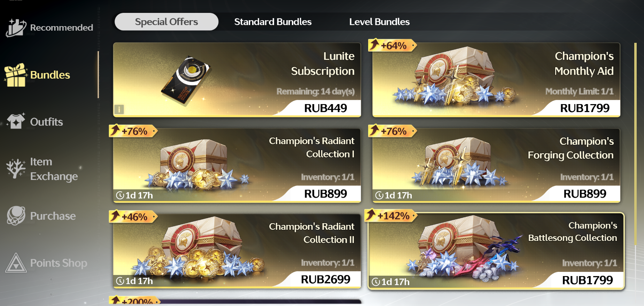Select the Bundles gift box icon

pos(16,75)
